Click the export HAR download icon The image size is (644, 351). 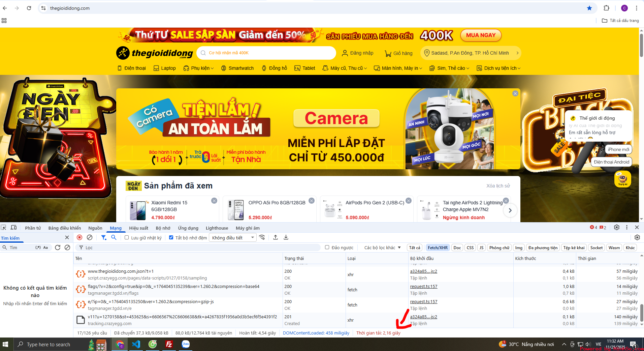pos(286,237)
